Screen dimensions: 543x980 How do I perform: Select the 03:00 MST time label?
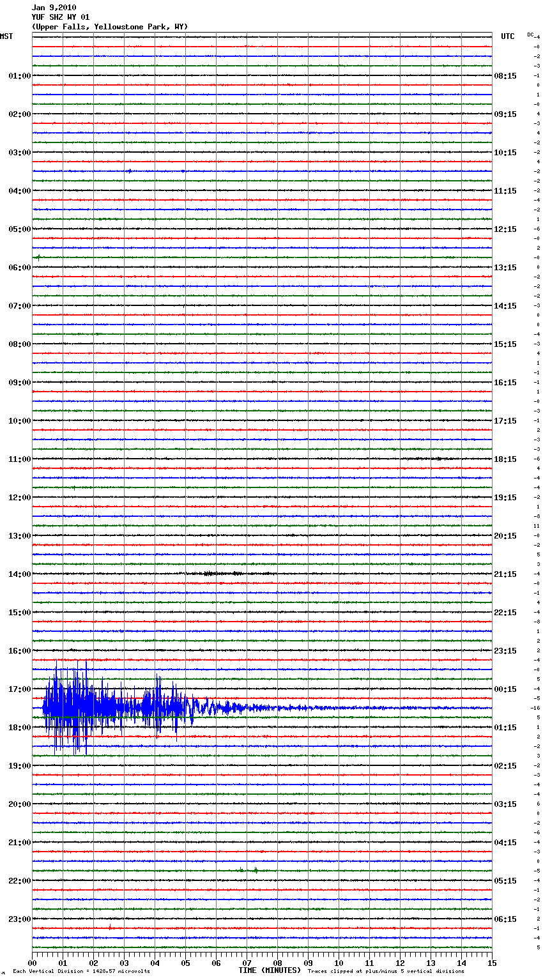click(20, 153)
